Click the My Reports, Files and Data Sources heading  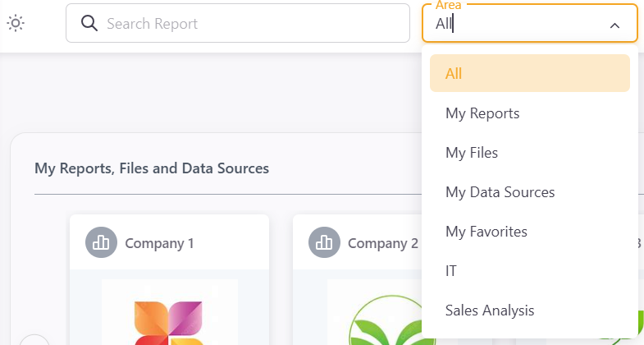[x=152, y=168]
